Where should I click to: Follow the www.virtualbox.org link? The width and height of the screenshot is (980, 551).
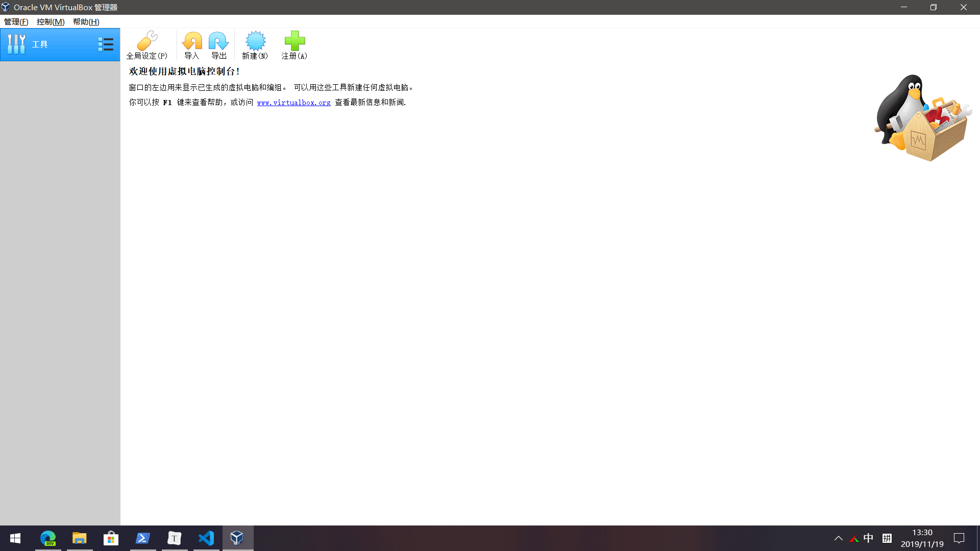(293, 103)
